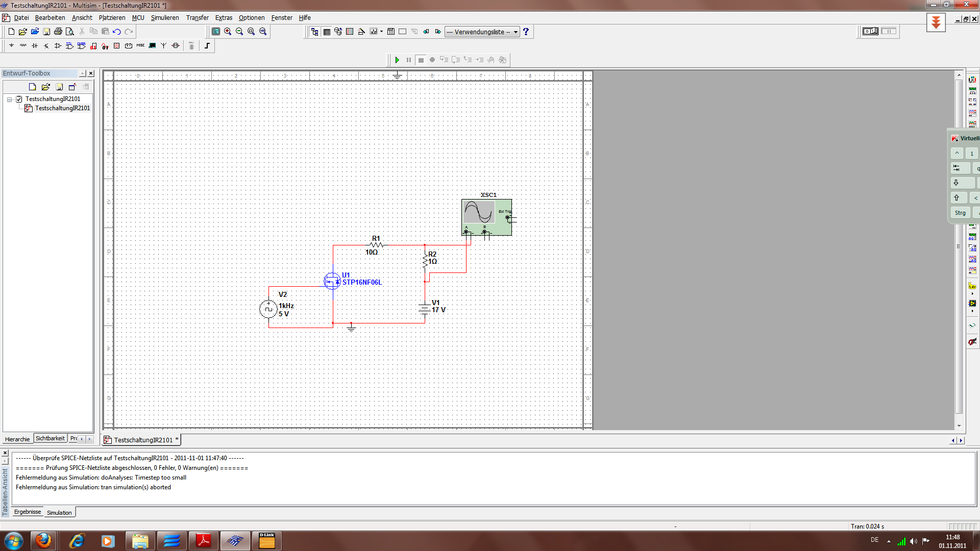Switch to the Sichtbarkeit tab

pyautogui.click(x=50, y=439)
